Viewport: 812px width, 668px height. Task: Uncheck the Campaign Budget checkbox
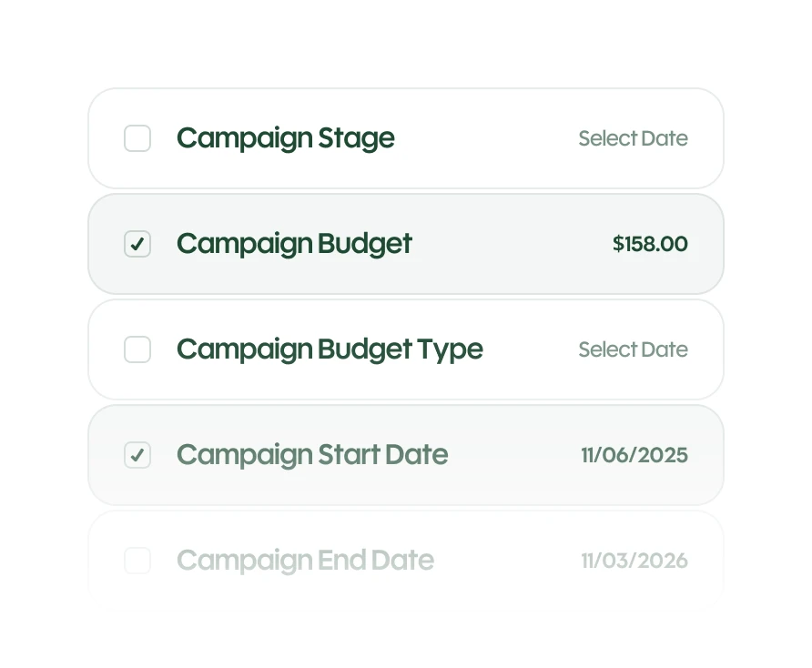pos(137,244)
